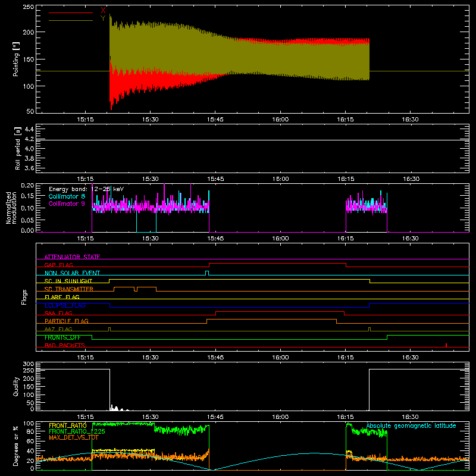This screenshot has width=476, height=476.
Task: Click 15:45 time label under modulation plot
Action: [215, 239]
